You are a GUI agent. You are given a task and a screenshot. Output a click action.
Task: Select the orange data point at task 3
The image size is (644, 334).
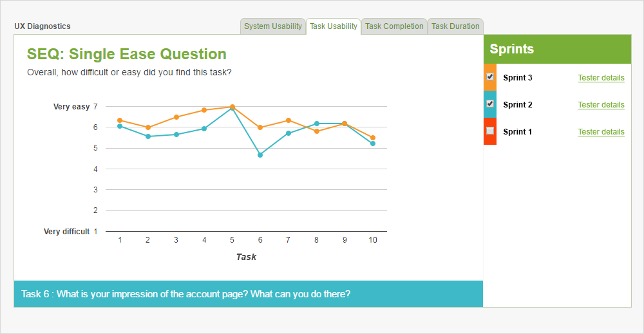click(176, 117)
